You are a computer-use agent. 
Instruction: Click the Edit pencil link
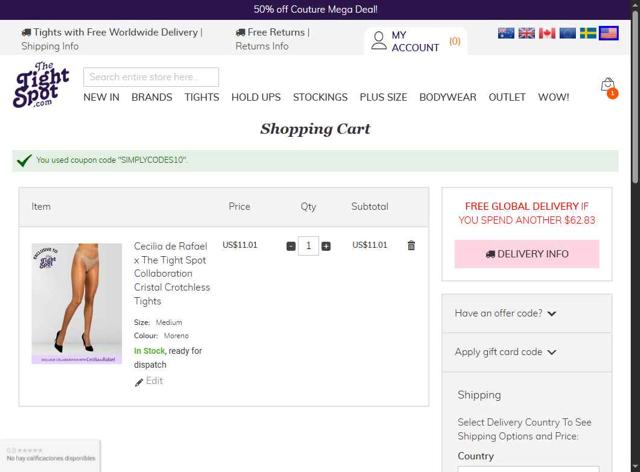point(149,381)
